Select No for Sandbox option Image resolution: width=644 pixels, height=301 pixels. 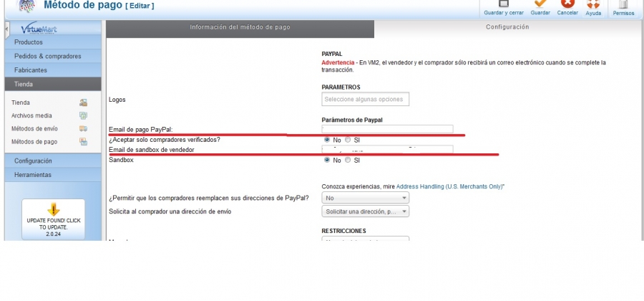coord(327,160)
